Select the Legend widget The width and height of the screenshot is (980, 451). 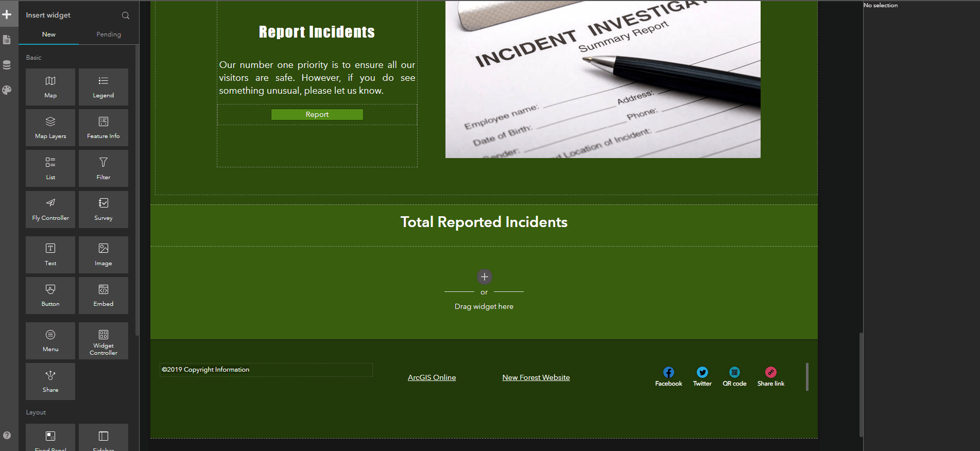point(104,87)
